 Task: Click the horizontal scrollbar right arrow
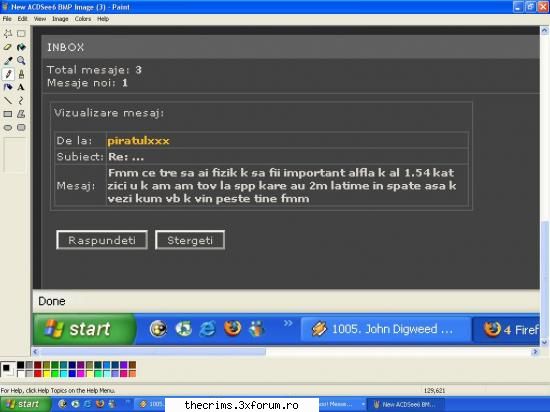[x=535, y=351]
